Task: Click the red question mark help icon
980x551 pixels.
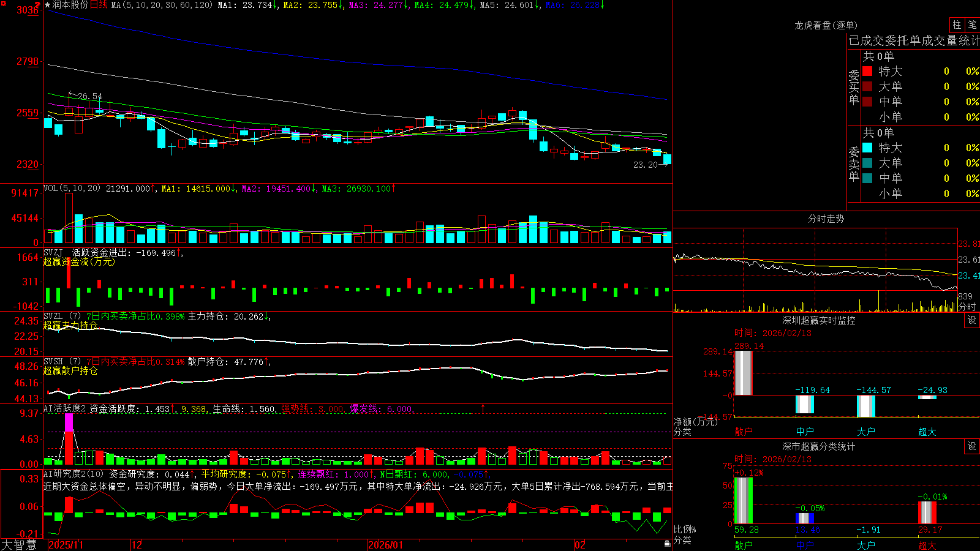Action: 38,4
